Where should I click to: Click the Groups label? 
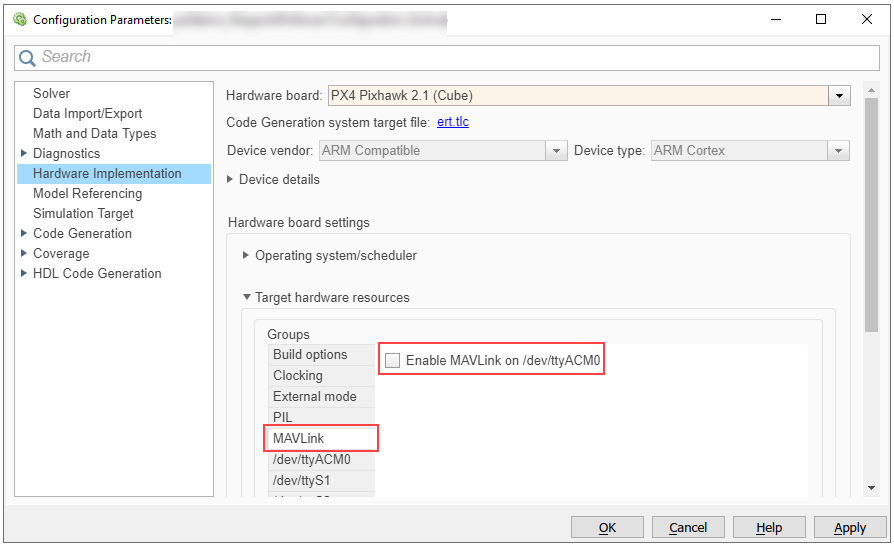pos(288,335)
